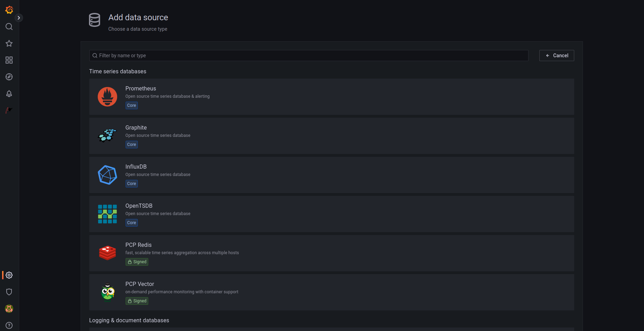Expand the side navigation menu
644x331 pixels.
tap(19, 18)
